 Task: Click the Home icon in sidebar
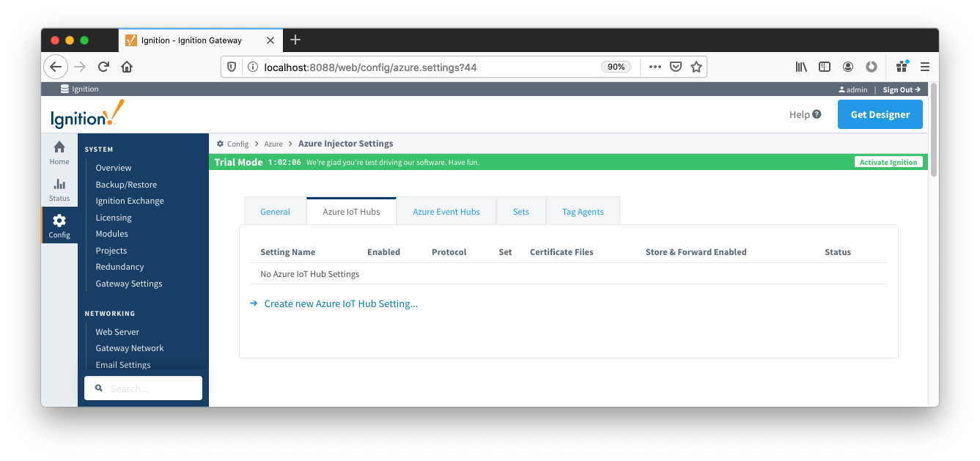coord(59,147)
